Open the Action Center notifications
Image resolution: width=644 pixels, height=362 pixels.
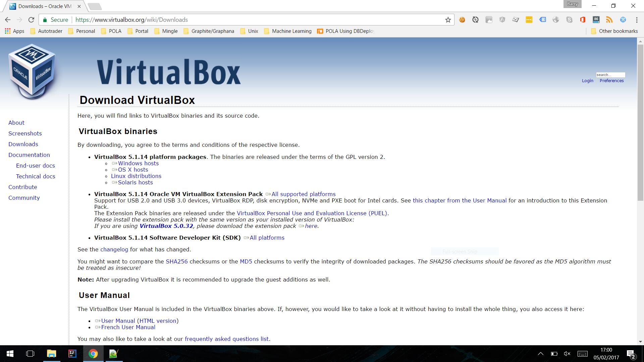631,354
